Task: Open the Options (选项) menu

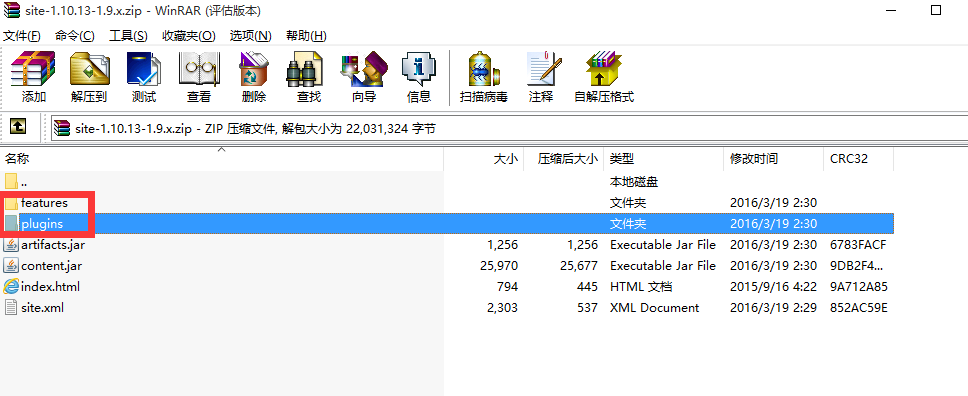Action: [x=251, y=35]
